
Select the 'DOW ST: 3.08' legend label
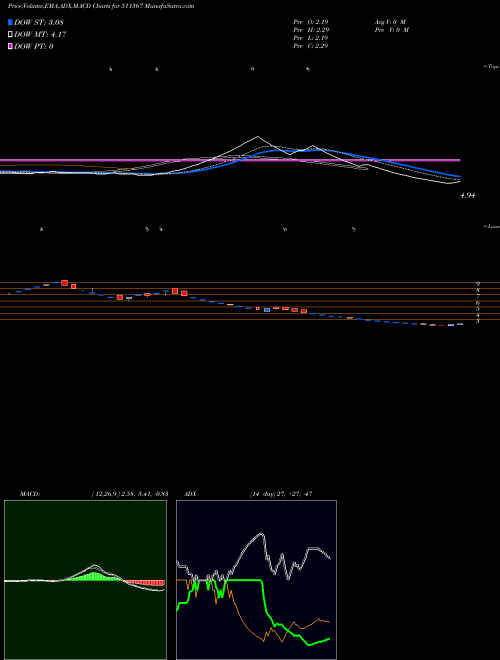click(x=41, y=22)
